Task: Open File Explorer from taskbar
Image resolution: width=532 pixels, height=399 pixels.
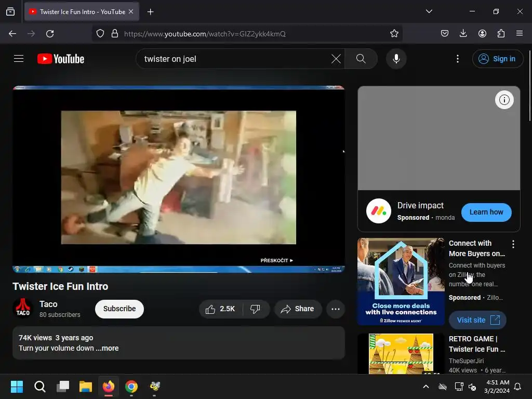Action: click(86, 387)
